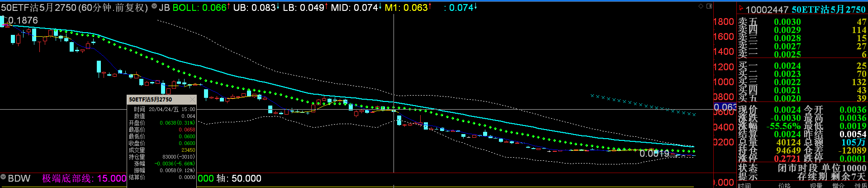Click the diamond marker icon above the chart
This screenshot has height=188, width=868.
[701, 6]
